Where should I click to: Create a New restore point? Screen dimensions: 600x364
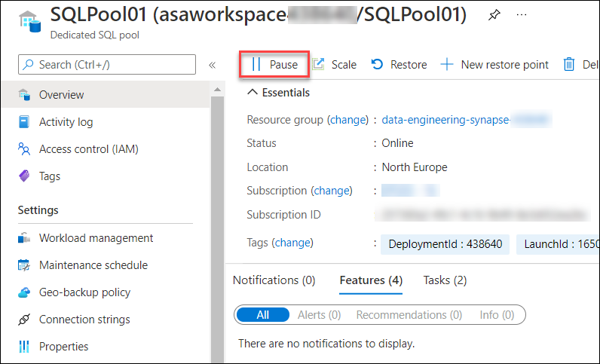pyautogui.click(x=494, y=64)
